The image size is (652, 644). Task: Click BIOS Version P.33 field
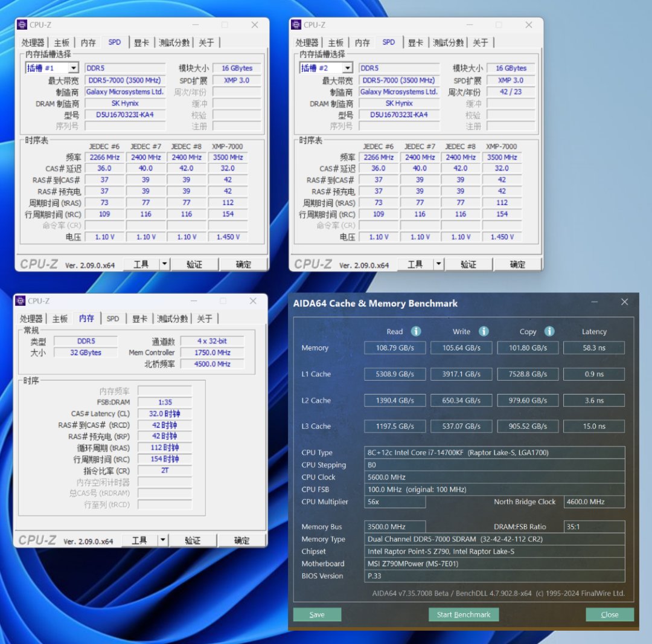[495, 576]
